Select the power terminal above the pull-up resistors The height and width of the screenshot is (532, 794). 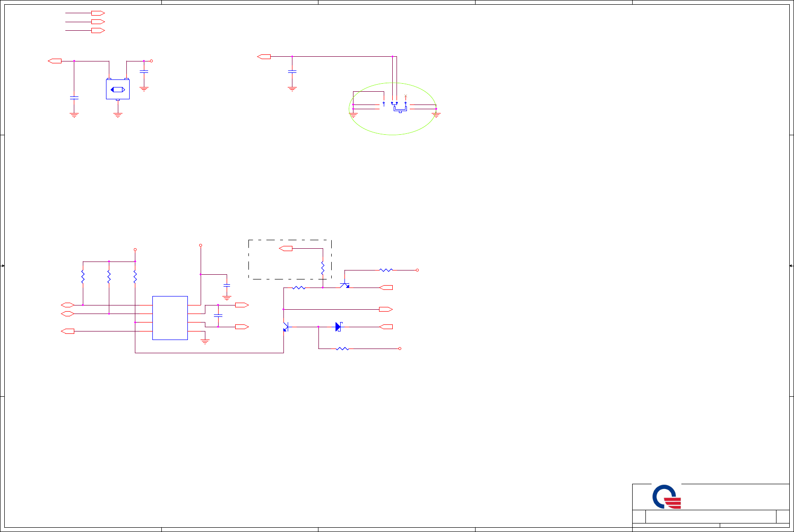[x=135, y=250]
